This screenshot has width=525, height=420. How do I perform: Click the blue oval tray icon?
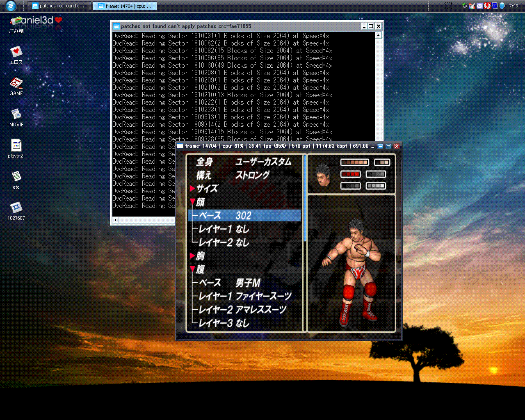[x=502, y=6]
